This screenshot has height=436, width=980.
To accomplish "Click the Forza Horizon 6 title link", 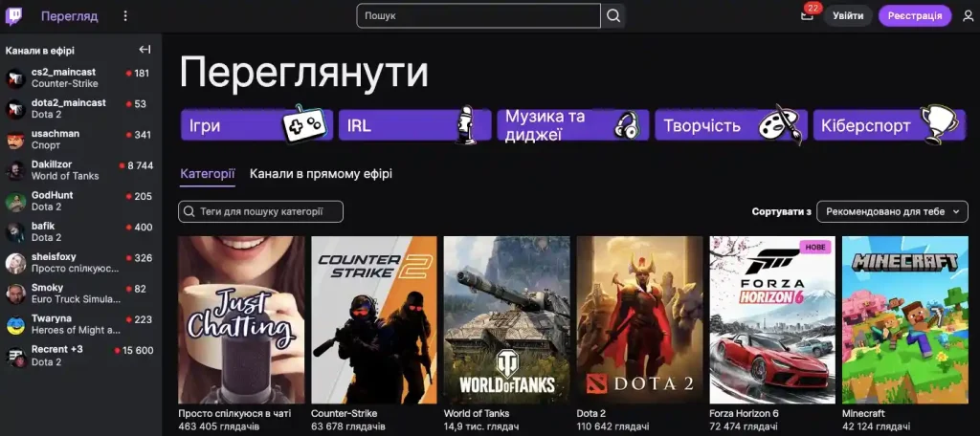I will (744, 413).
